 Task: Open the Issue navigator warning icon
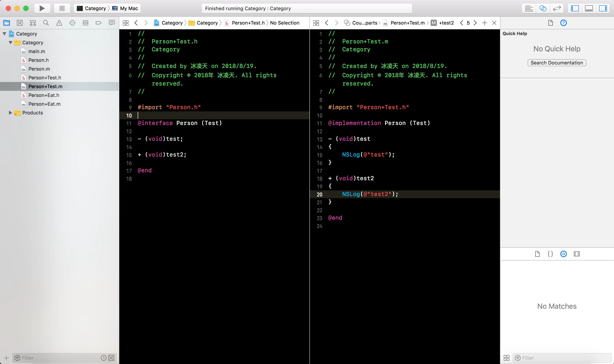(x=59, y=23)
